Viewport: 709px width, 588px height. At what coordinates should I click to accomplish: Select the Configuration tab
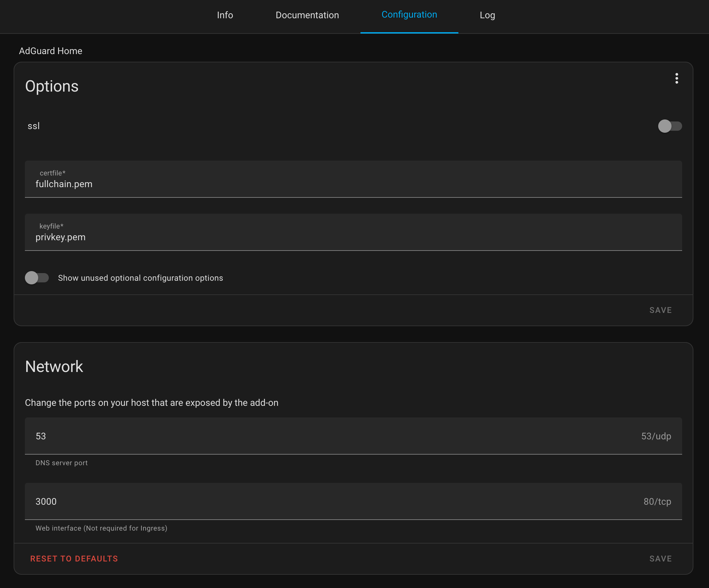pos(409,15)
